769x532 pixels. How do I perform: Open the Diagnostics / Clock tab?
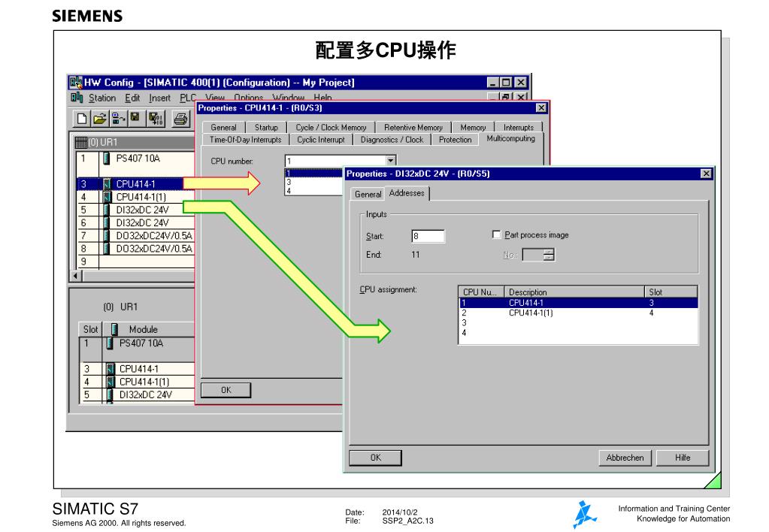392,140
